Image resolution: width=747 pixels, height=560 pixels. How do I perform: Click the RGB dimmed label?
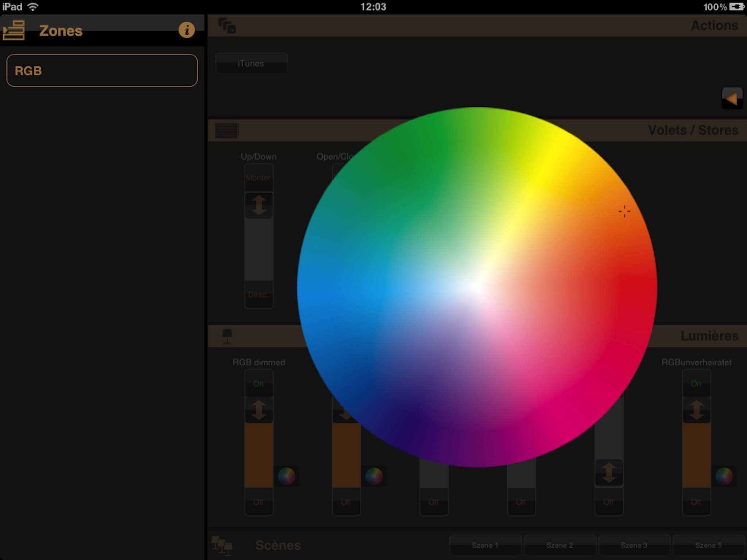tap(259, 362)
